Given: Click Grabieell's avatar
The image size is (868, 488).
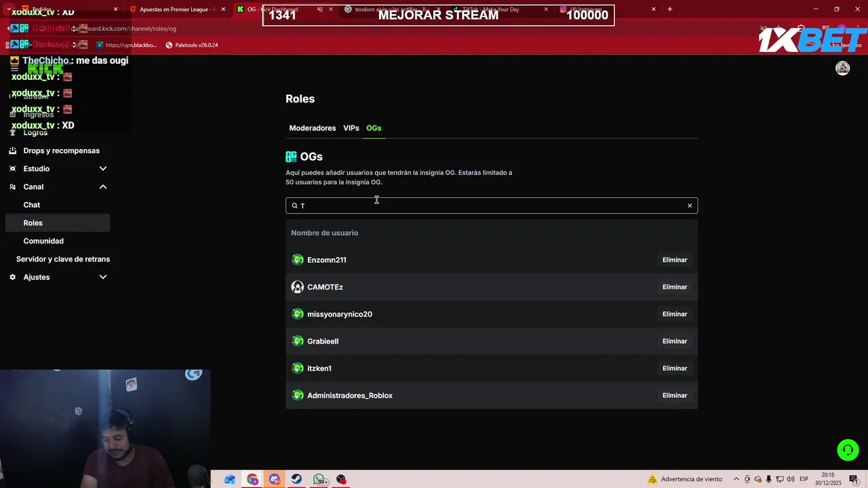Looking at the screenshot, I should click(x=297, y=341).
